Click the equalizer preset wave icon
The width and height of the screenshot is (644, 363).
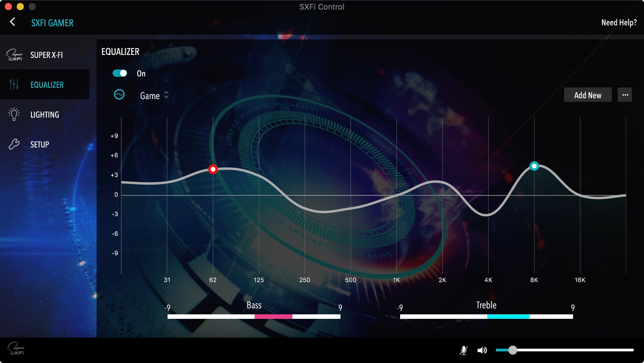pyautogui.click(x=119, y=95)
